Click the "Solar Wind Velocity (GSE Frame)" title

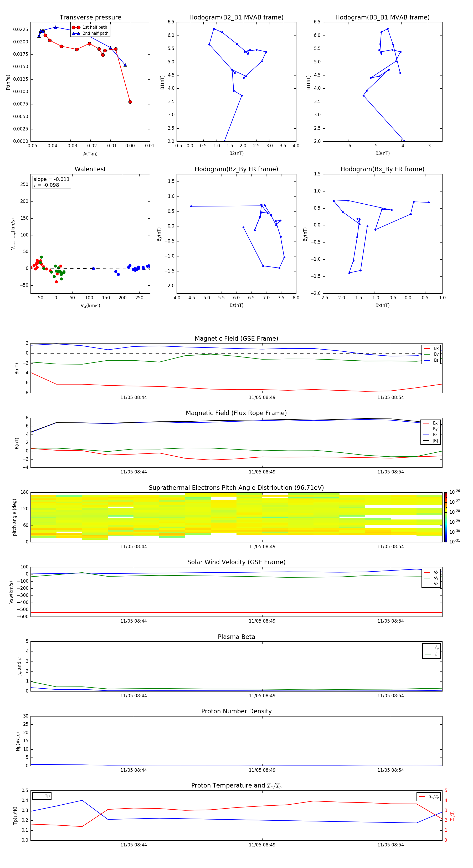click(x=236, y=562)
